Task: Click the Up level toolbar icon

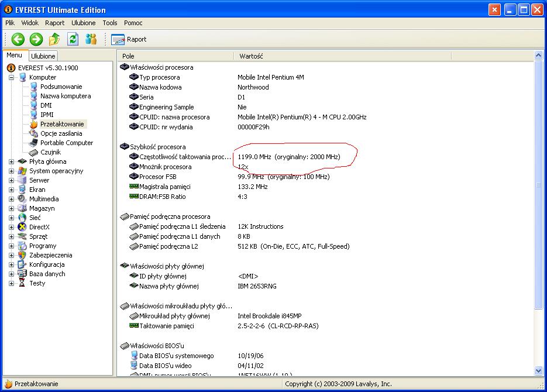Action: pyautogui.click(x=54, y=39)
